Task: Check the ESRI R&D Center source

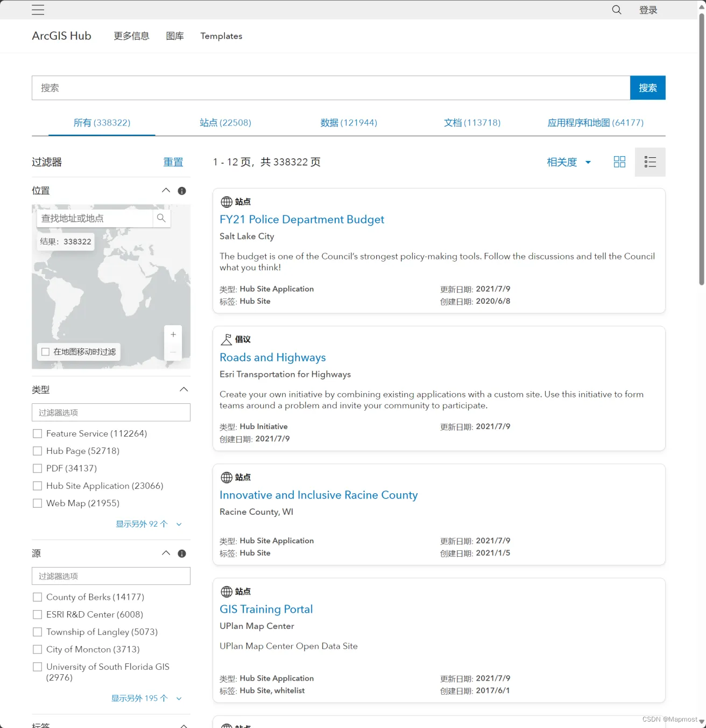Action: click(x=37, y=614)
